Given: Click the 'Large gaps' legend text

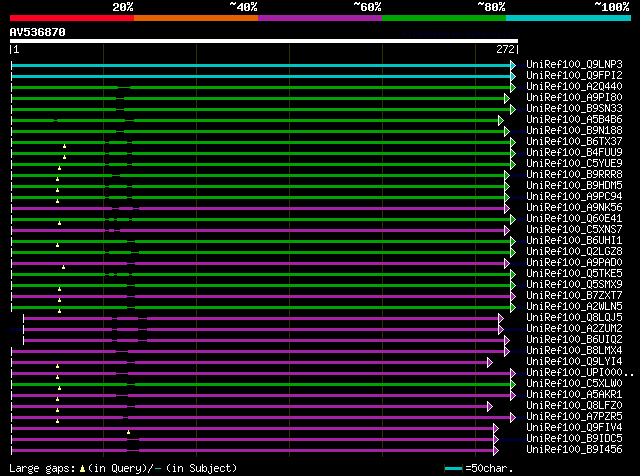Looking at the screenshot, I should [x=42, y=468].
